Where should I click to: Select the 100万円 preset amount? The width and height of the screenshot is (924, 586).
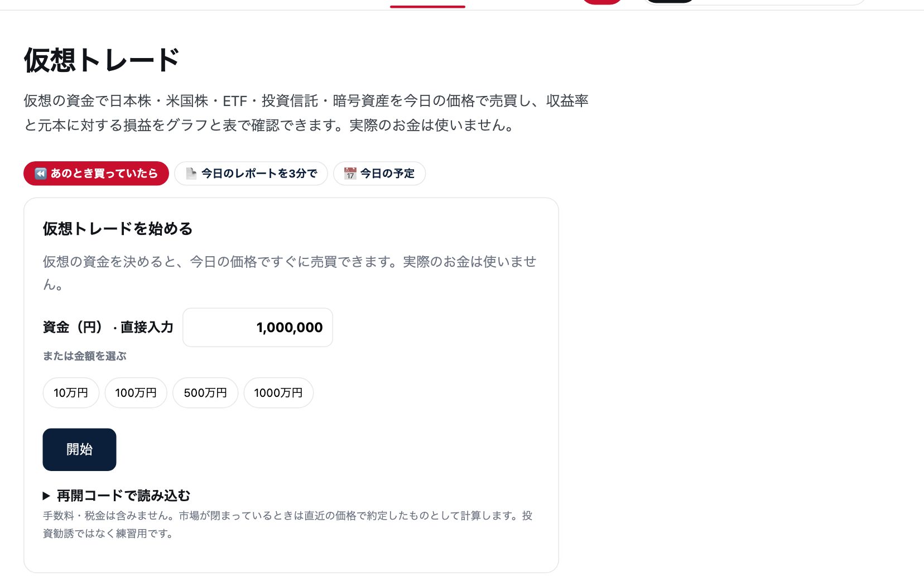click(x=136, y=393)
